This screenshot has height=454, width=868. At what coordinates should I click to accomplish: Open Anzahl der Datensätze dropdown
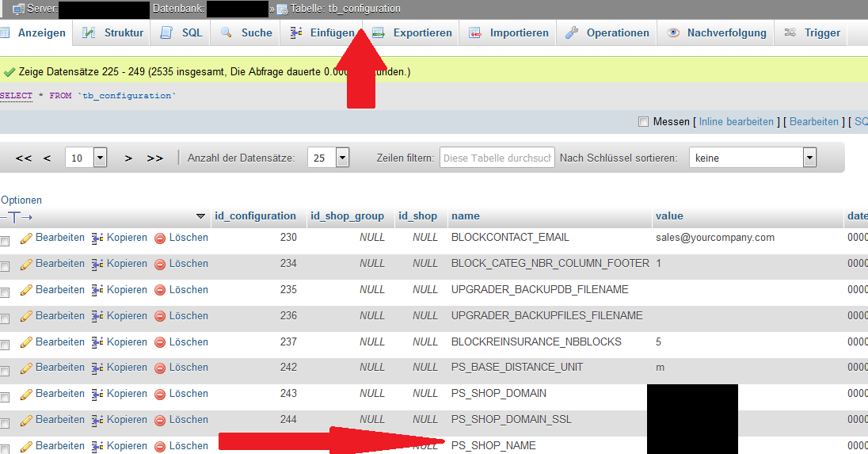[328, 158]
